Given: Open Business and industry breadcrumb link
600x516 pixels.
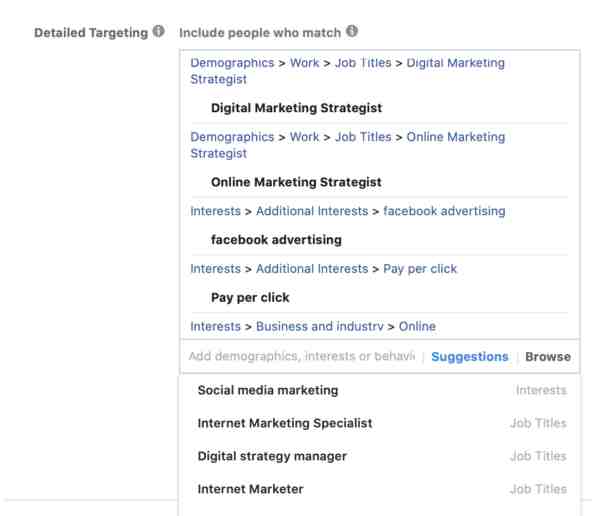Looking at the screenshot, I should click(x=320, y=327).
